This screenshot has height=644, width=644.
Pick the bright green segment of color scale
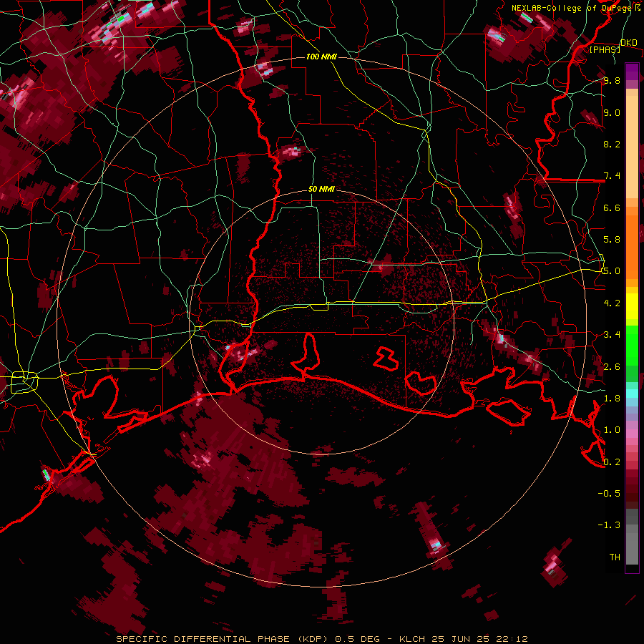(x=632, y=346)
